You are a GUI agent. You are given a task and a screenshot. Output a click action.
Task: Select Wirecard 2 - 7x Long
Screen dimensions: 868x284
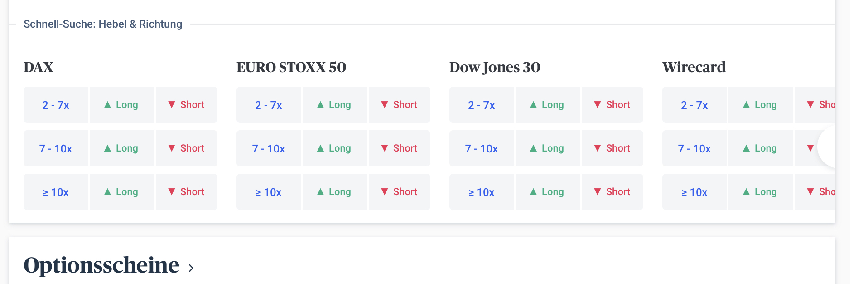coord(760,105)
